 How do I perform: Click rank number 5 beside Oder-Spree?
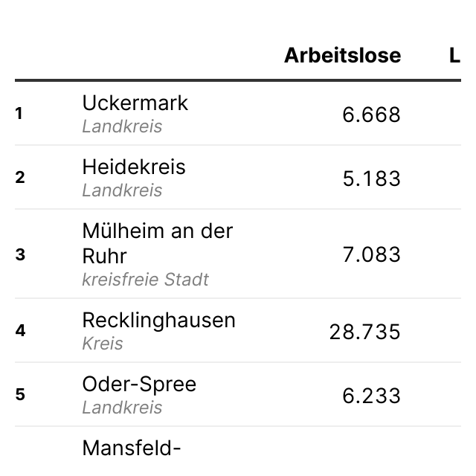[20, 395]
